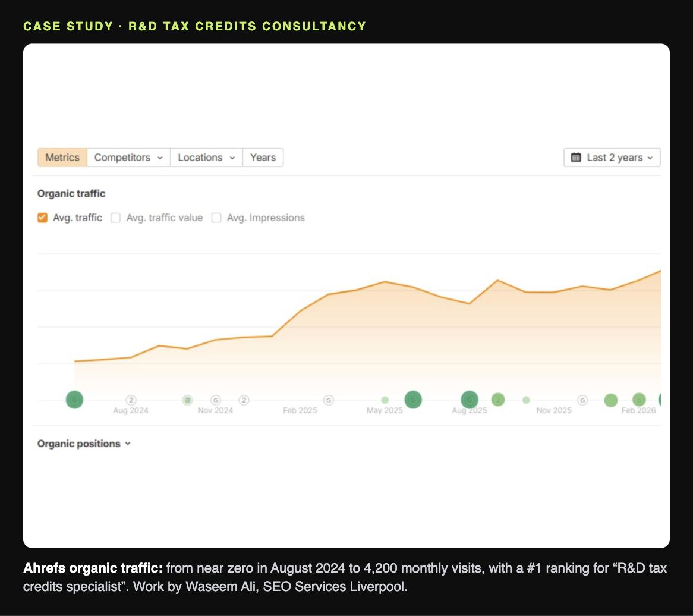This screenshot has height=616, width=693.
Task: Click the large green marker right of May 2025
Action: (413, 400)
